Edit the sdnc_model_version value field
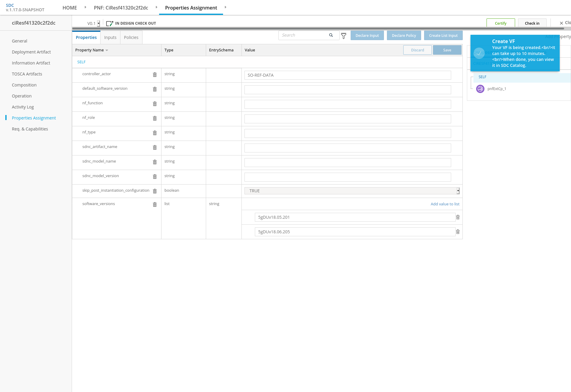Image resolution: width=571 pixels, height=392 pixels. pyautogui.click(x=348, y=177)
